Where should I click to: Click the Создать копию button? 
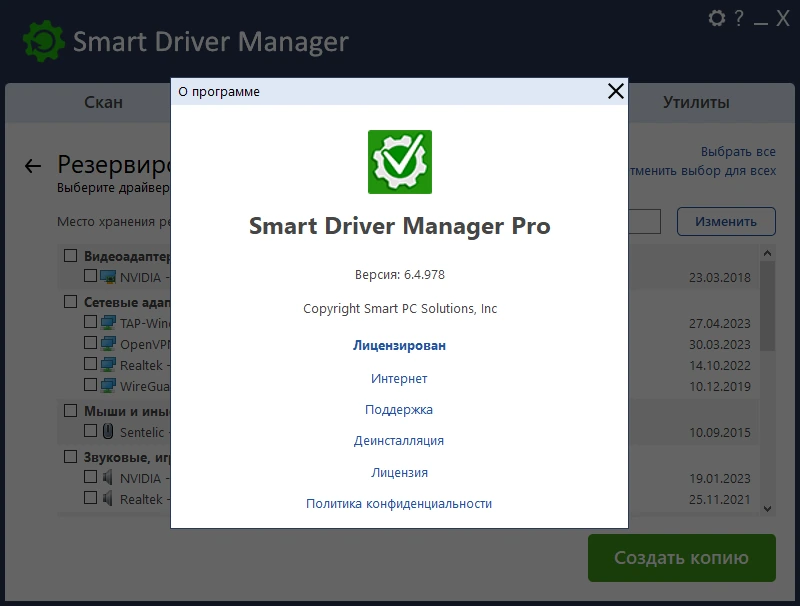[682, 558]
